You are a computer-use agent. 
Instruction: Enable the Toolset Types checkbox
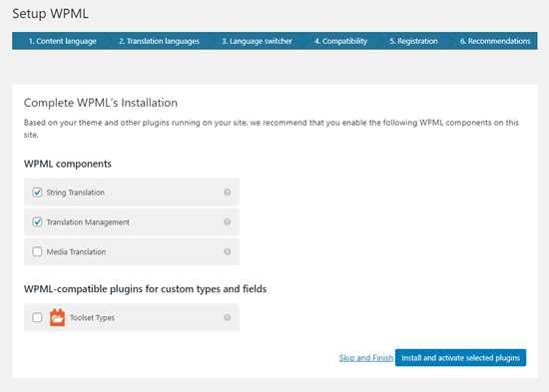click(x=37, y=317)
